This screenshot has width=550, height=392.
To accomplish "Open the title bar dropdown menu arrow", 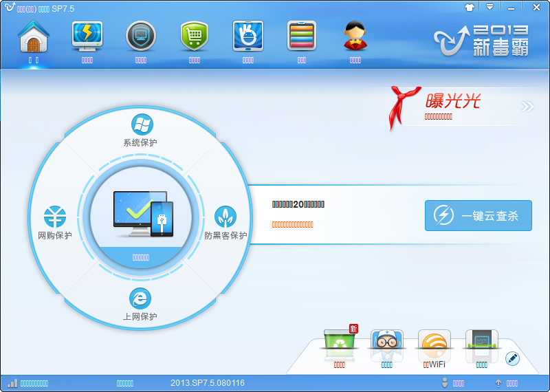I will click(489, 7).
